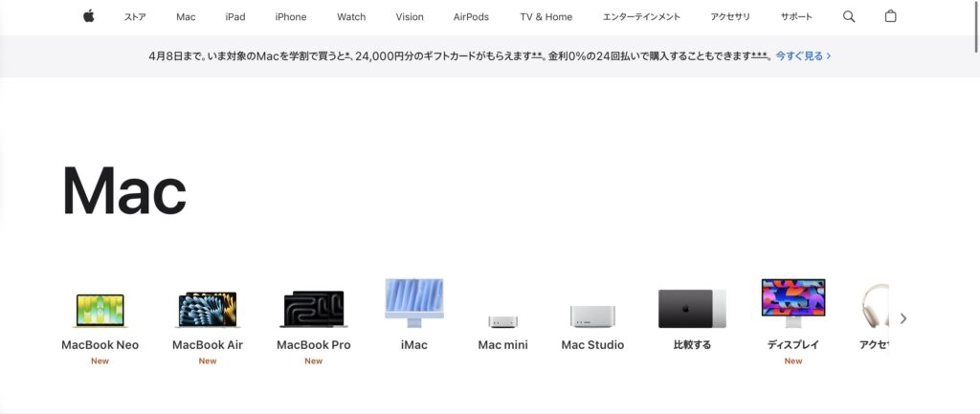
Task: Click the headphones accessory image
Action: (875, 306)
